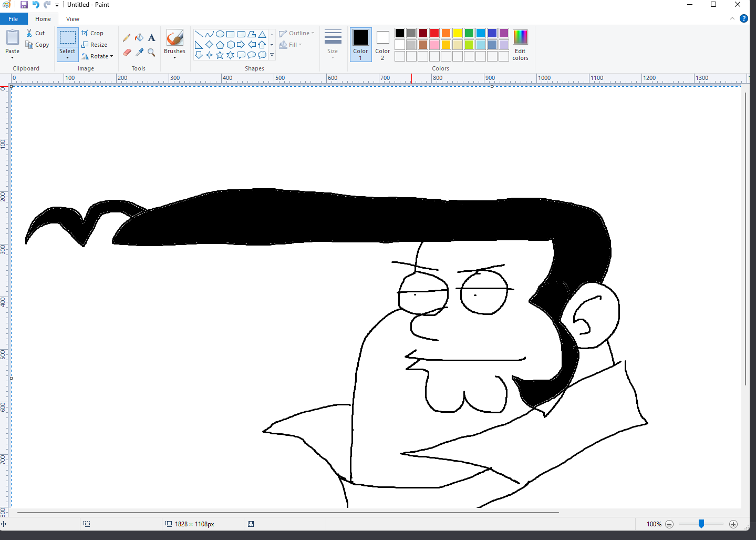Click the "100%" zoom level text
This screenshot has height=540, width=756.
coord(654,524)
